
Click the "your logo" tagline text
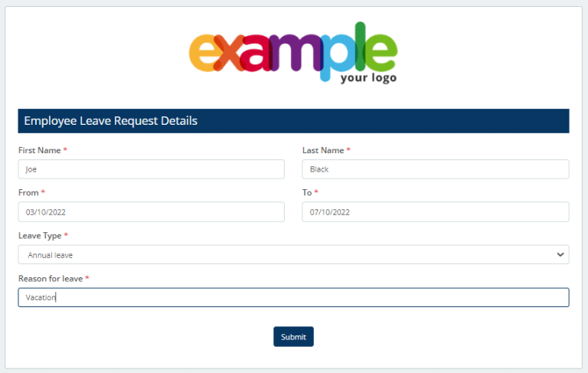(368, 77)
